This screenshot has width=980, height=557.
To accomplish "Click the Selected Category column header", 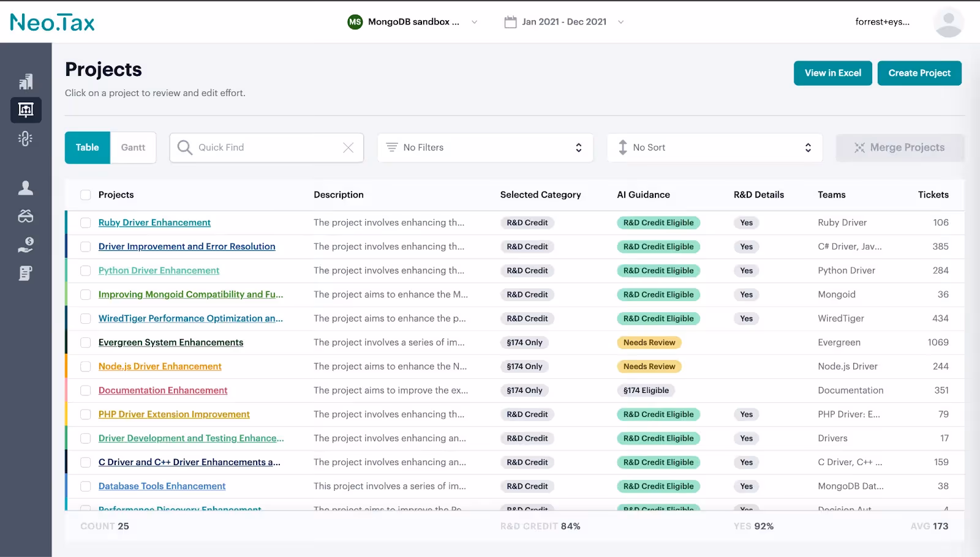I will [540, 195].
